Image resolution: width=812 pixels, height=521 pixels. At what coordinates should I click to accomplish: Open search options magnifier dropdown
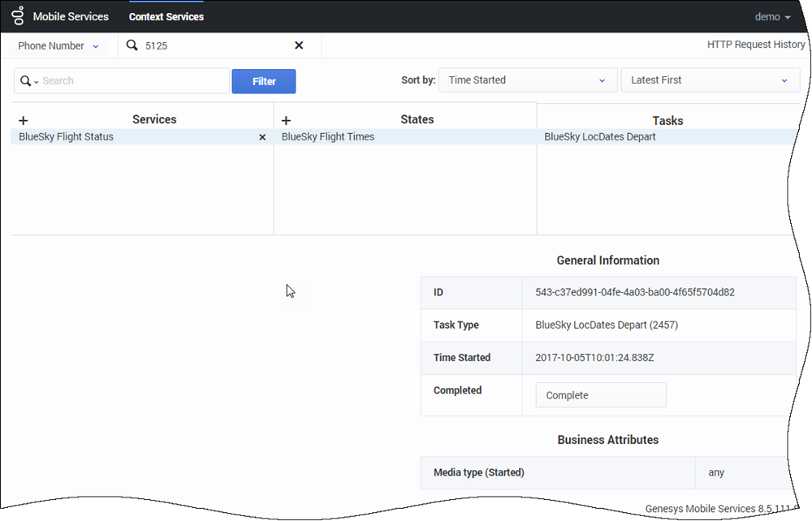tap(29, 80)
